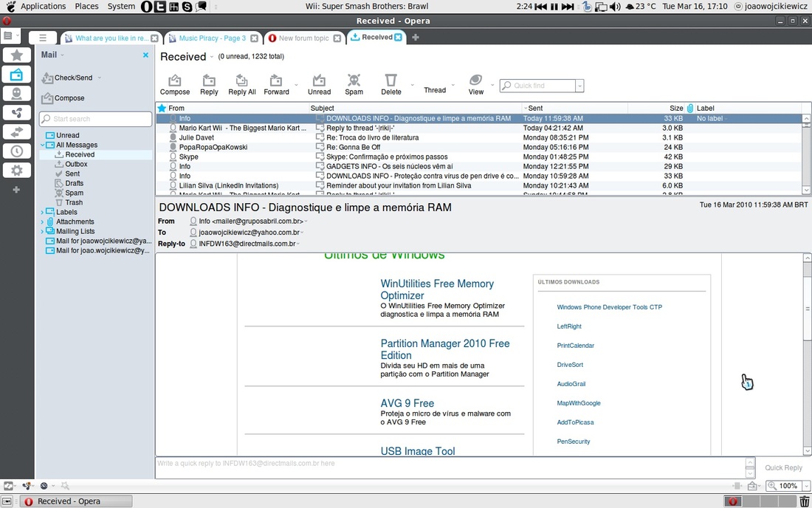Pause the music player in top panel
812x508 pixels.
(554, 6)
